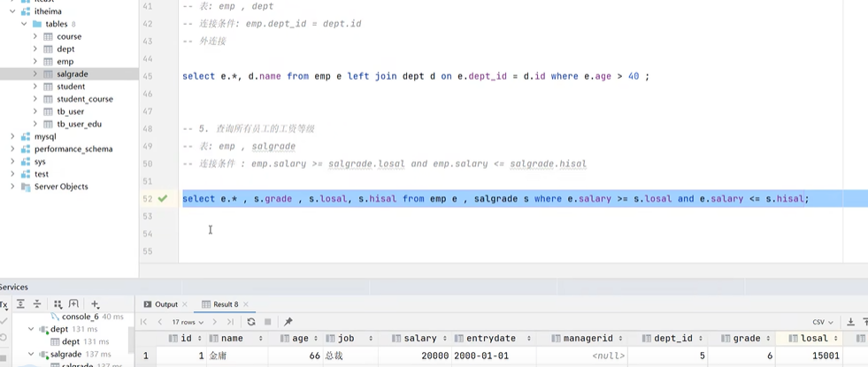The height and width of the screenshot is (367, 868).
Task: Go to previous page of results
Action: (x=160, y=322)
